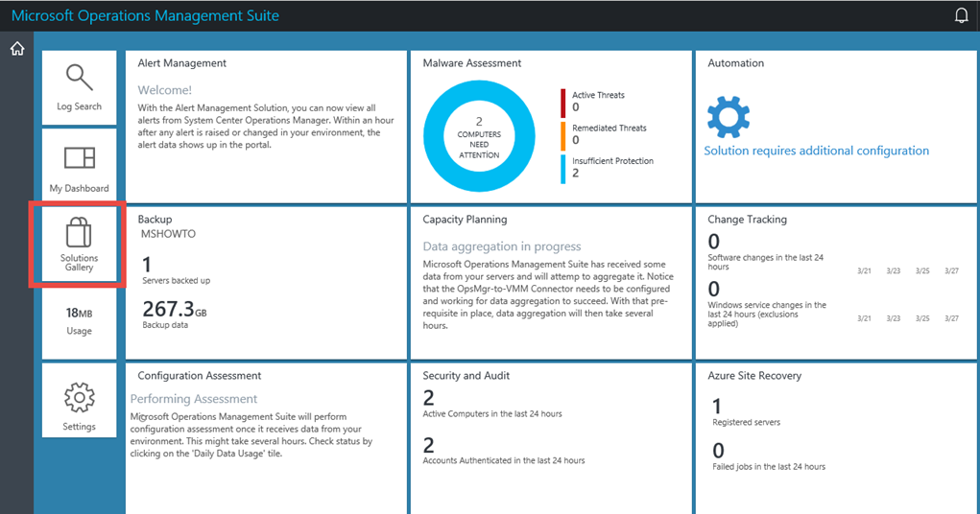Image resolution: width=980 pixels, height=514 pixels.
Task: Open the Alert Management tile title
Action: (x=181, y=63)
